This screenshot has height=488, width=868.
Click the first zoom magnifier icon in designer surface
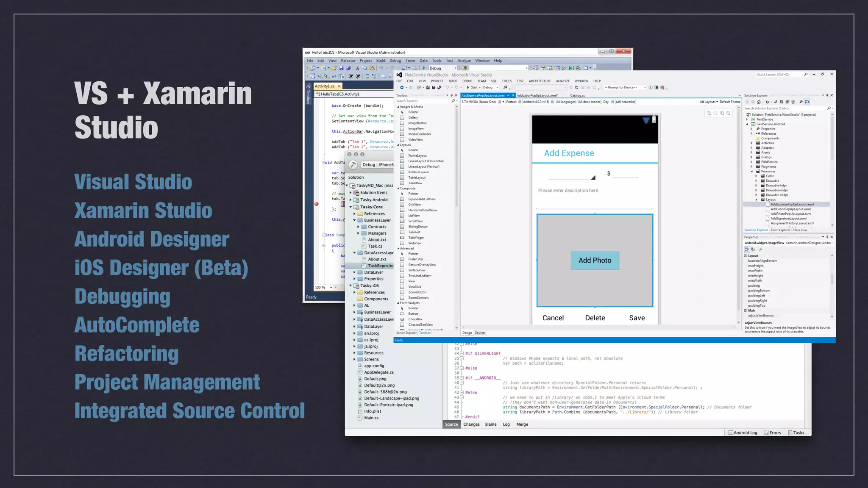click(x=709, y=113)
